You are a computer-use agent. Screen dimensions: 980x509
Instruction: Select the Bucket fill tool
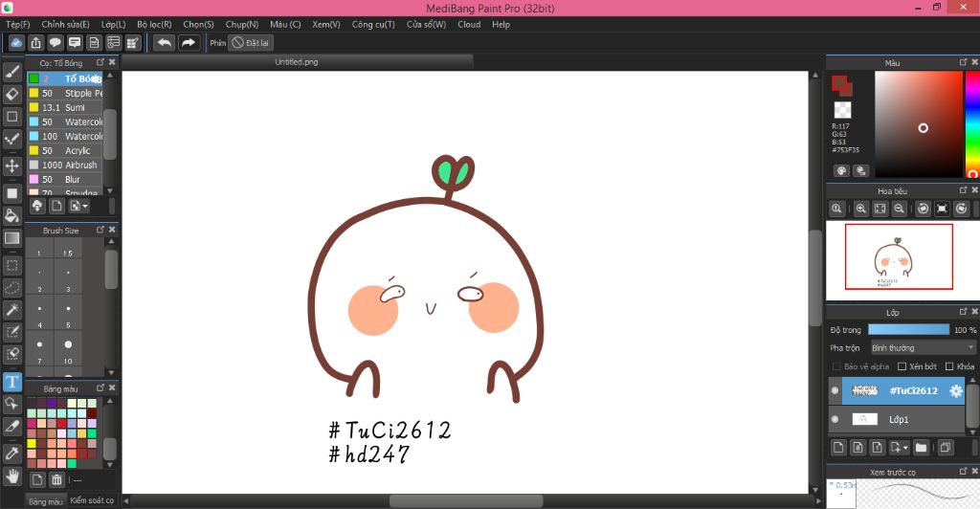coord(11,215)
